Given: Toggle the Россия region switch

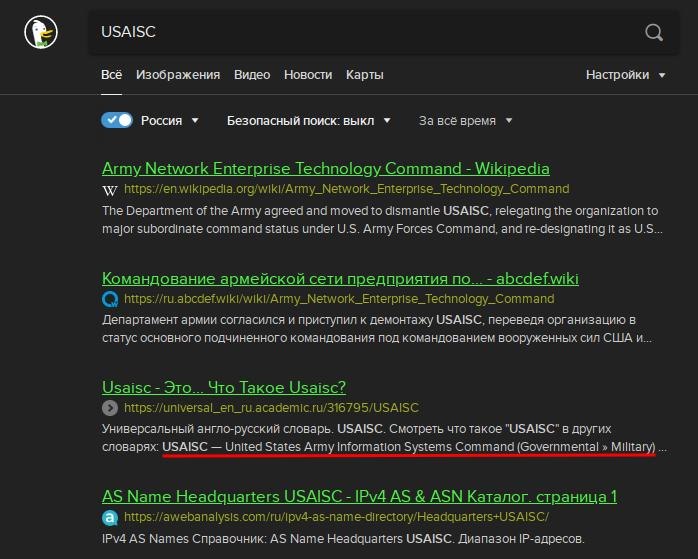Looking at the screenshot, I should (x=117, y=120).
